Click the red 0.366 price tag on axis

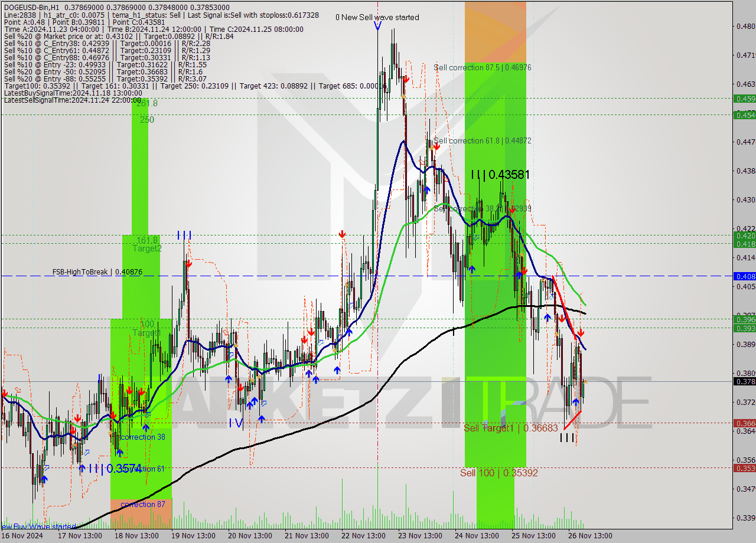744,423
